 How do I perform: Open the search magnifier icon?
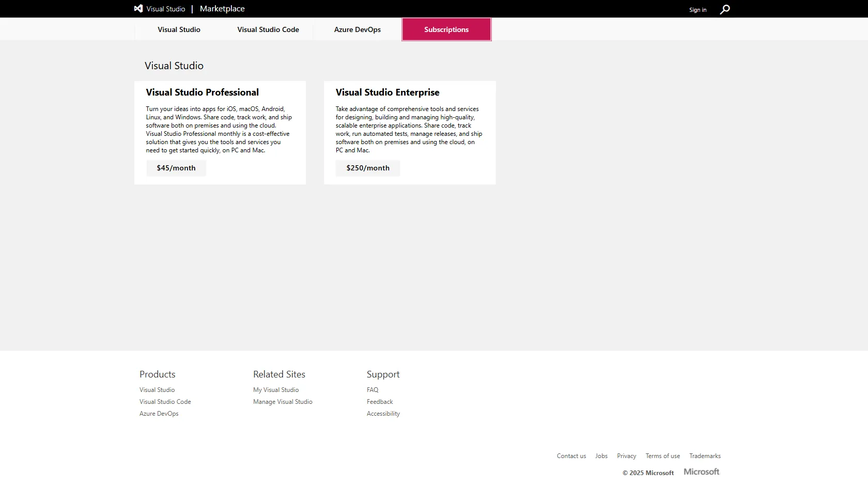coord(725,9)
